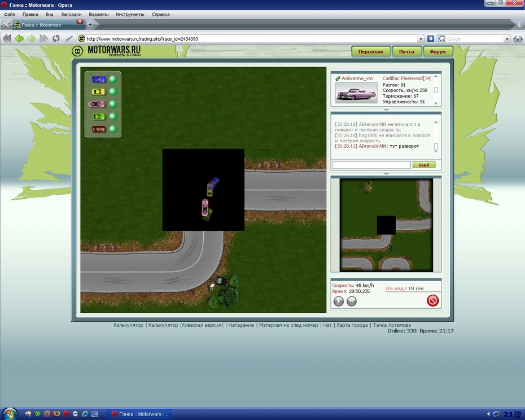This screenshot has height=420, width=525.
Task: Click the wand pencil icon in toolbar
Action: coord(69,38)
